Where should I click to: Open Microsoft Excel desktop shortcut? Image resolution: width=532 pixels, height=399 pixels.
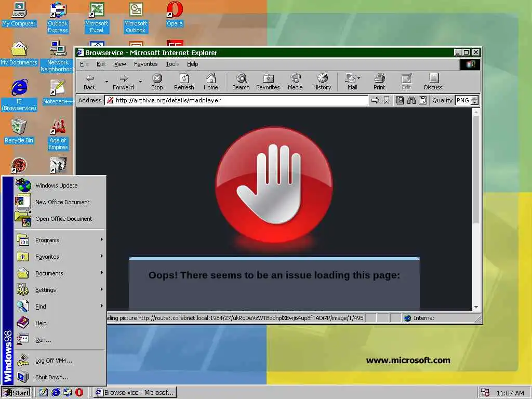97,17
